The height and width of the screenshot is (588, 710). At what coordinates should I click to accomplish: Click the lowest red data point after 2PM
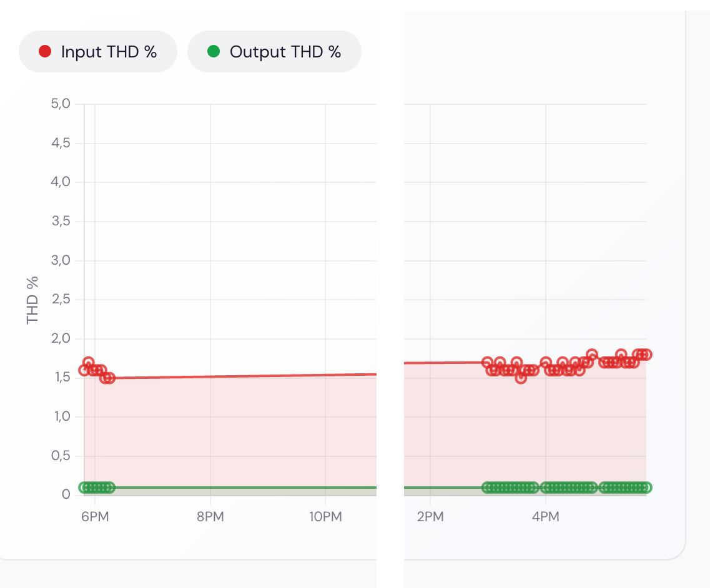pos(521,378)
